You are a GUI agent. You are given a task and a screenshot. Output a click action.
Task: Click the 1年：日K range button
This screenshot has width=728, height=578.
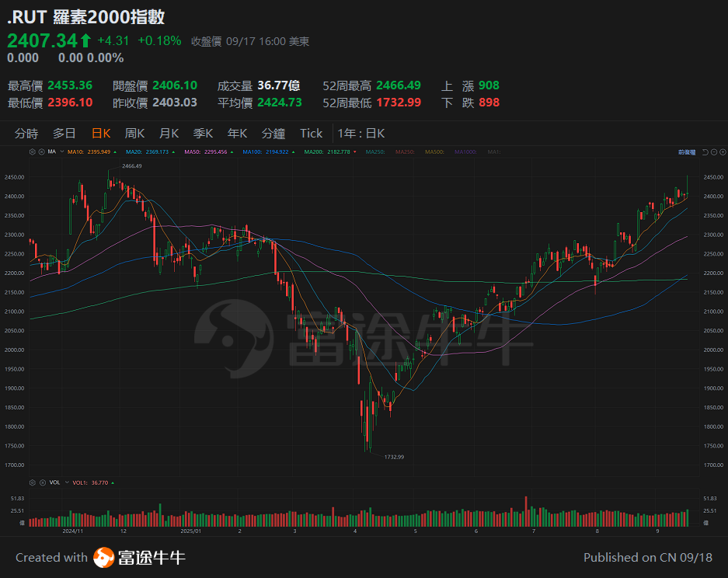(x=361, y=133)
